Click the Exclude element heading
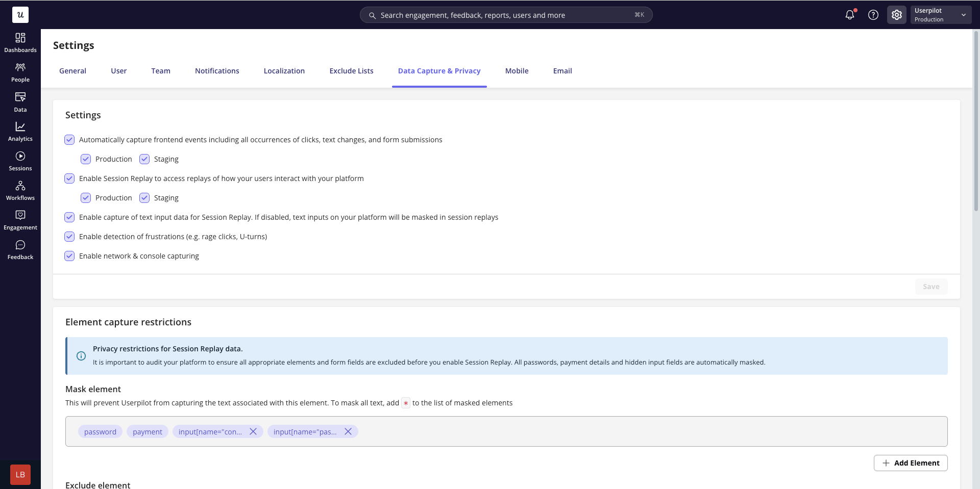 coord(97,485)
